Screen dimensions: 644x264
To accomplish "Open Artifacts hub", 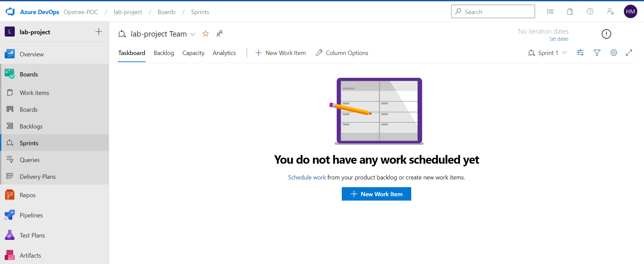I will coord(54,255).
